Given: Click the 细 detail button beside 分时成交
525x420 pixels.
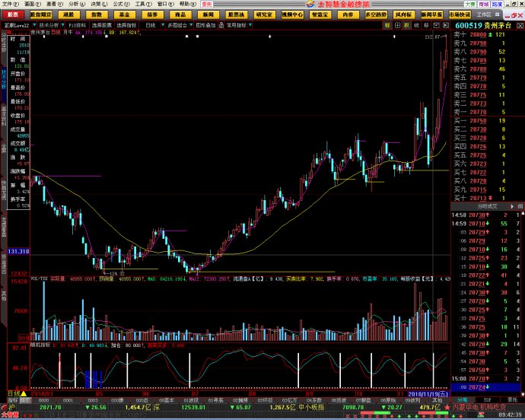Looking at the screenshot, I should click(520, 206).
